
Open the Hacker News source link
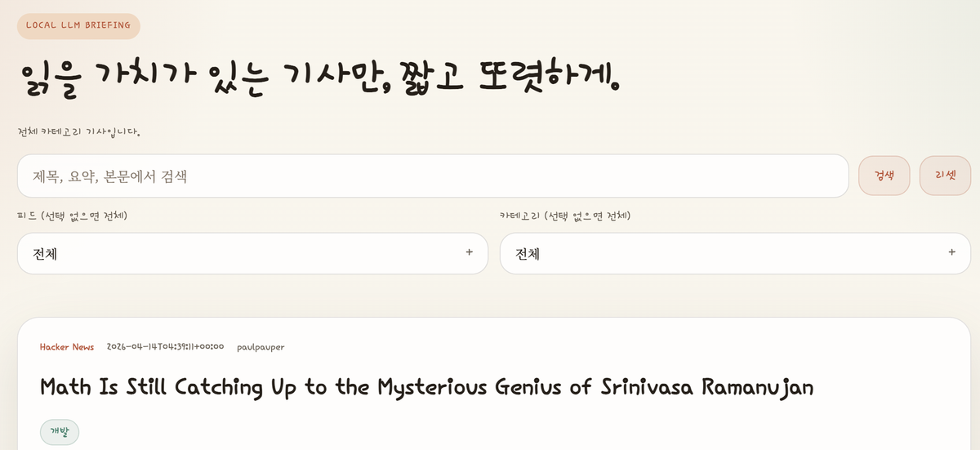tap(67, 347)
